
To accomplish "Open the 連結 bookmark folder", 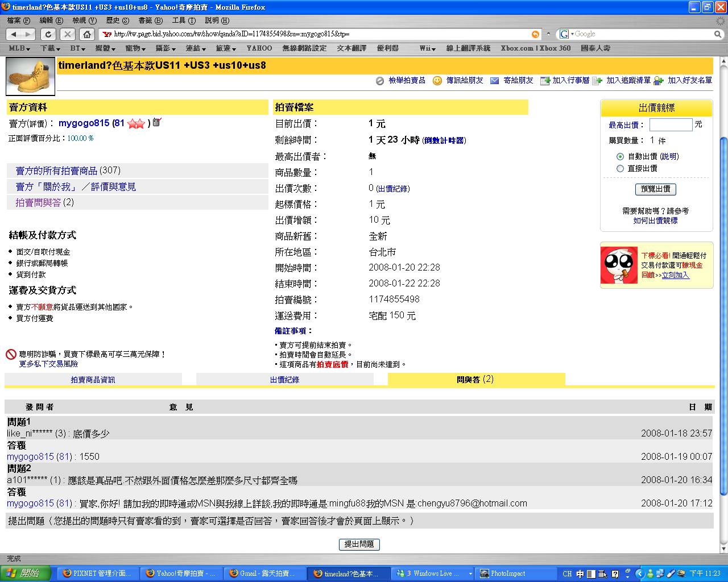I will pyautogui.click(x=196, y=48).
